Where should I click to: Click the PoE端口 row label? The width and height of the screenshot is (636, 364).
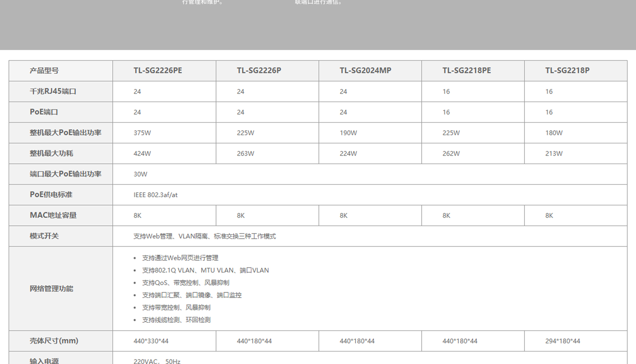tap(44, 112)
